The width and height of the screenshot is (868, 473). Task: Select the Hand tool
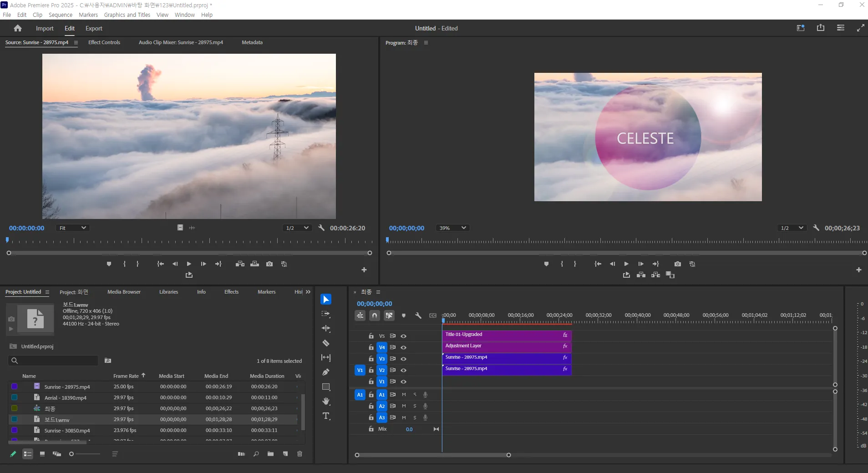[x=326, y=402]
